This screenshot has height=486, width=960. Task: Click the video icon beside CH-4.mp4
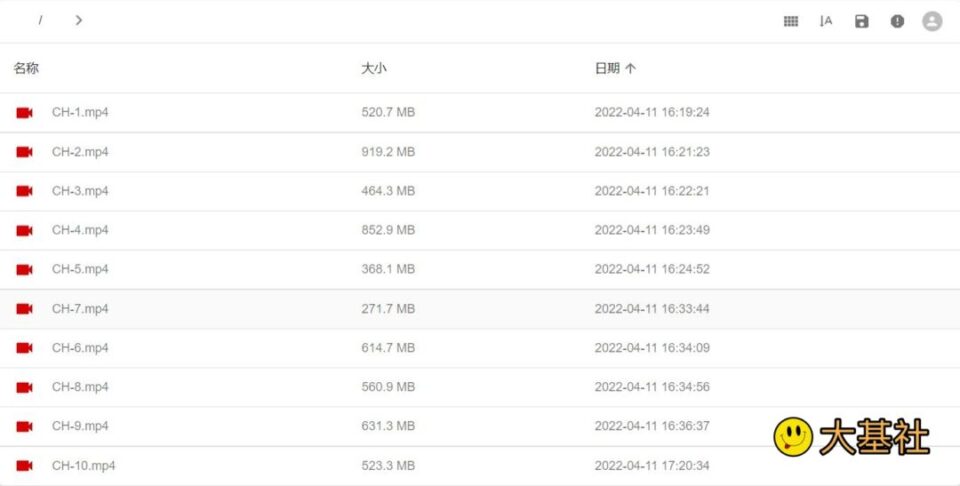click(x=25, y=230)
